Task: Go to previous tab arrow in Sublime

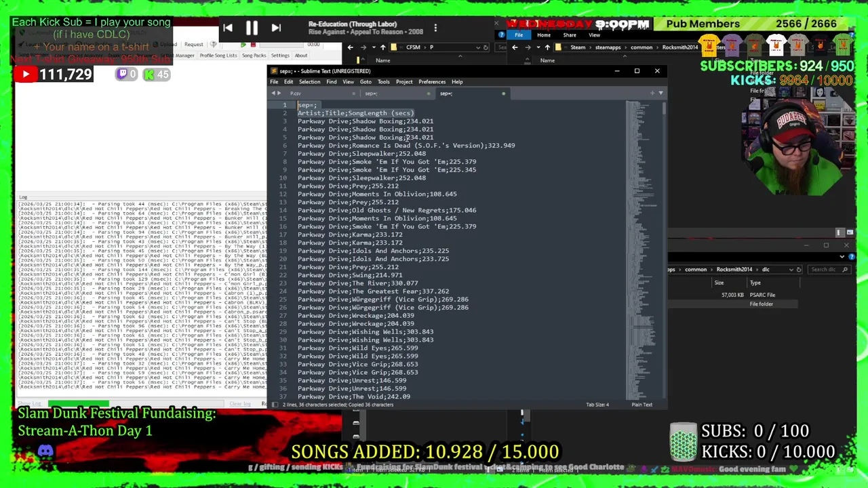Action: (273, 94)
